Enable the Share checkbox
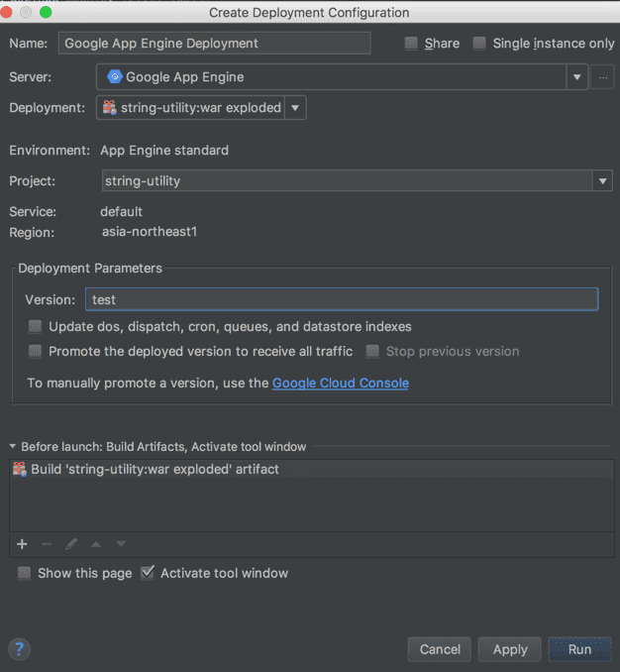This screenshot has height=672, width=620. (x=412, y=44)
